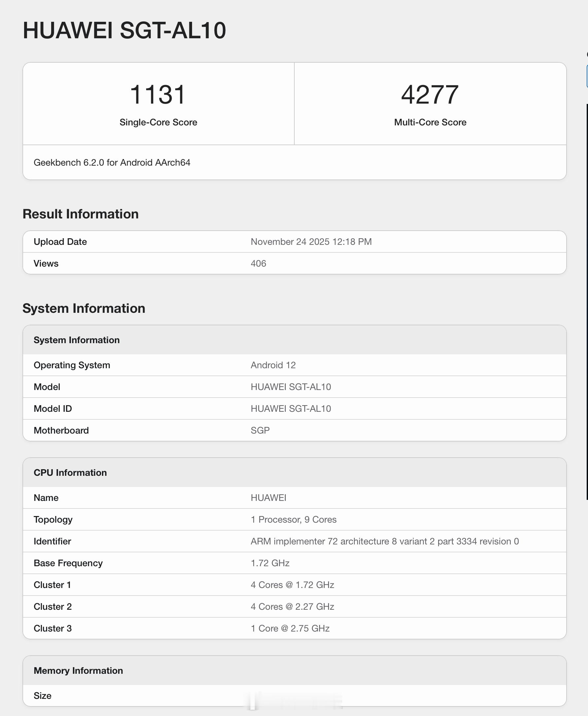Click the large System Information section heading
The width and height of the screenshot is (588, 716).
(x=84, y=309)
